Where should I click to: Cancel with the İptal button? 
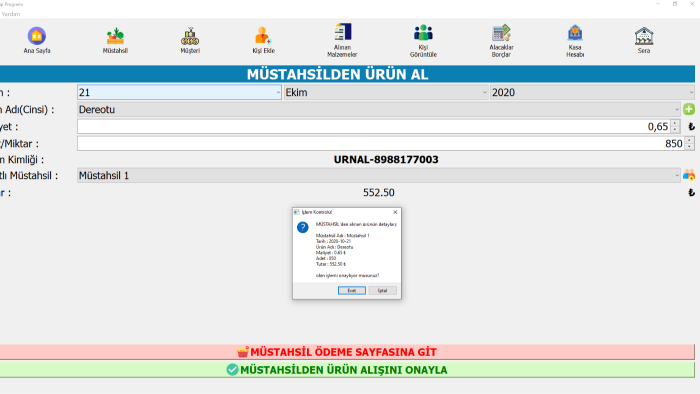point(383,290)
